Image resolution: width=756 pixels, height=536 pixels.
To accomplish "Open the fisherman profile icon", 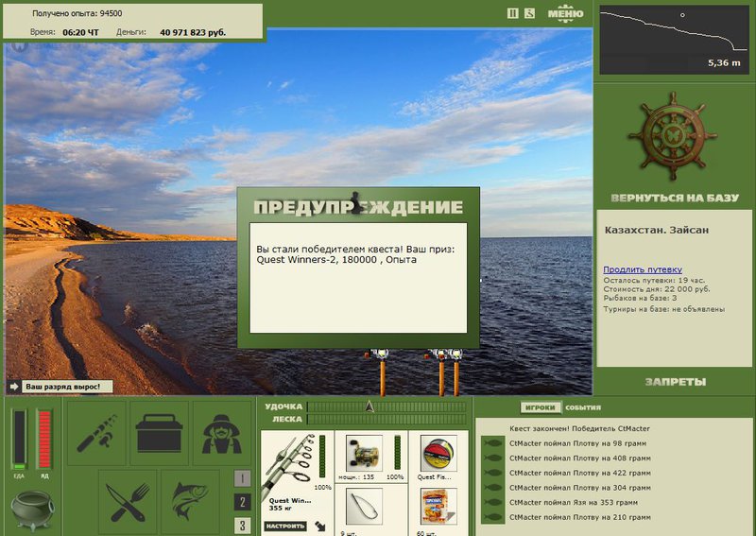I will pyautogui.click(x=222, y=433).
